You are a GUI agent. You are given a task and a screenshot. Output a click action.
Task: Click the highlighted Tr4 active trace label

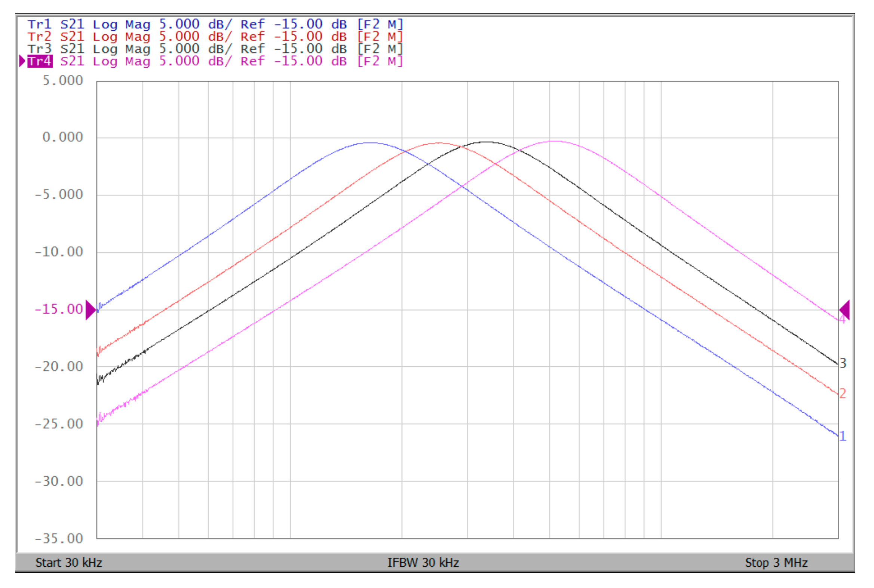click(x=39, y=62)
